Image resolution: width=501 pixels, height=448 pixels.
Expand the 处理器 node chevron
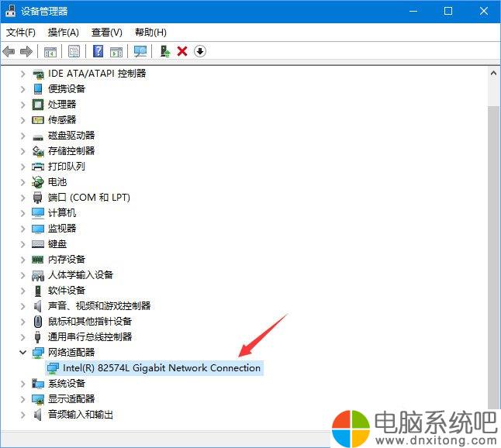click(22, 105)
